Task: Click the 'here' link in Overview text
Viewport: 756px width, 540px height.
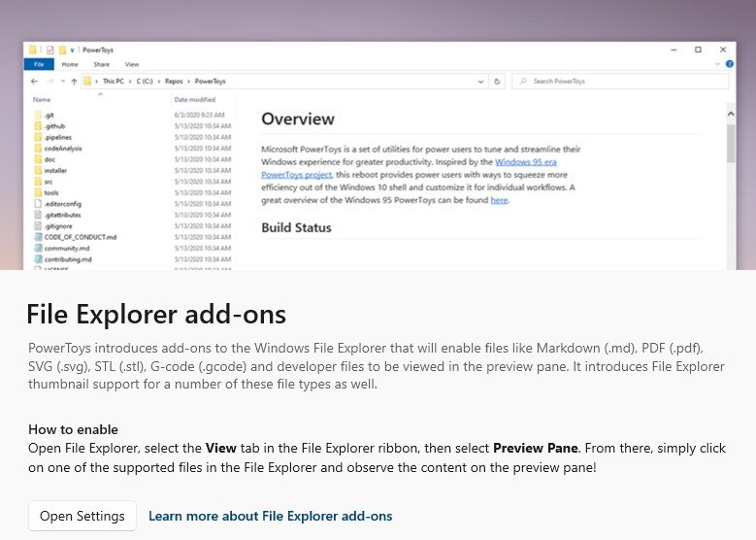Action: click(499, 200)
